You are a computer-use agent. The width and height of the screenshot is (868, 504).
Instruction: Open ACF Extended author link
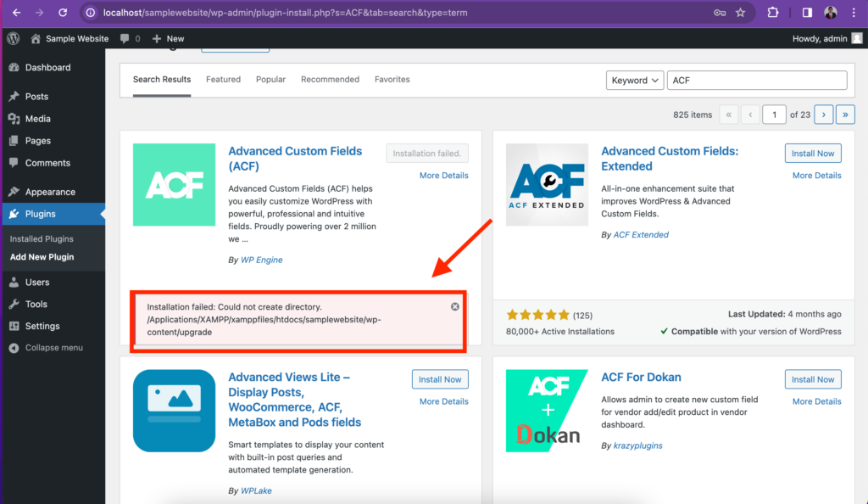point(641,235)
